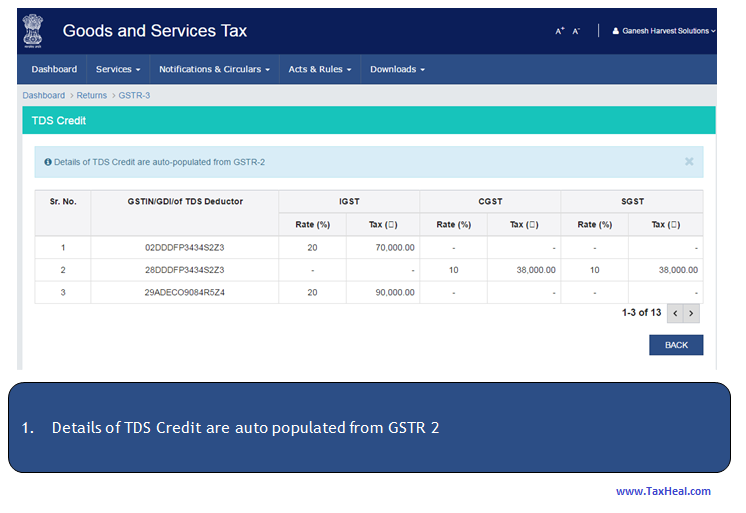This screenshot has width=746, height=513.
Task: Open Ganesh Harvest Solutions user menu
Action: click(x=664, y=31)
